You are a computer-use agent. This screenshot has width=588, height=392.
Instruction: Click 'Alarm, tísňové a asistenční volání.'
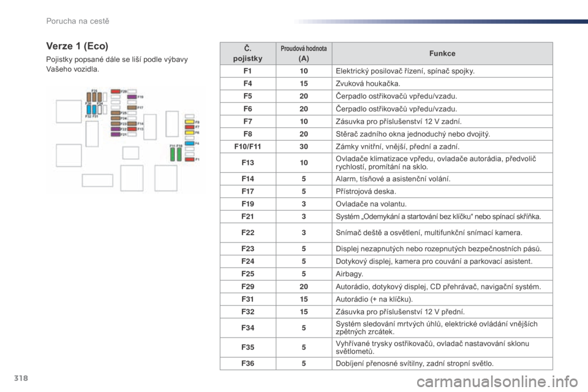(x=393, y=179)
